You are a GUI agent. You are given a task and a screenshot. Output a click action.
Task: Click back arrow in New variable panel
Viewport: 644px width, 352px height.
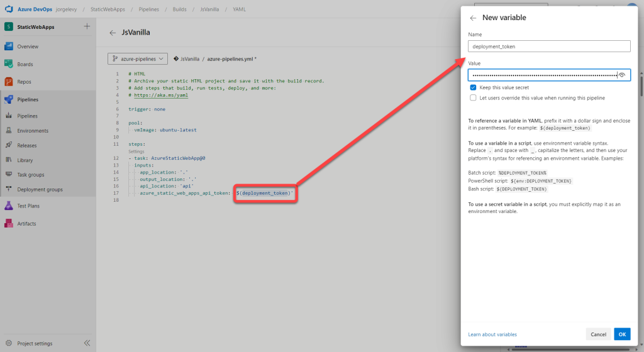(x=473, y=18)
